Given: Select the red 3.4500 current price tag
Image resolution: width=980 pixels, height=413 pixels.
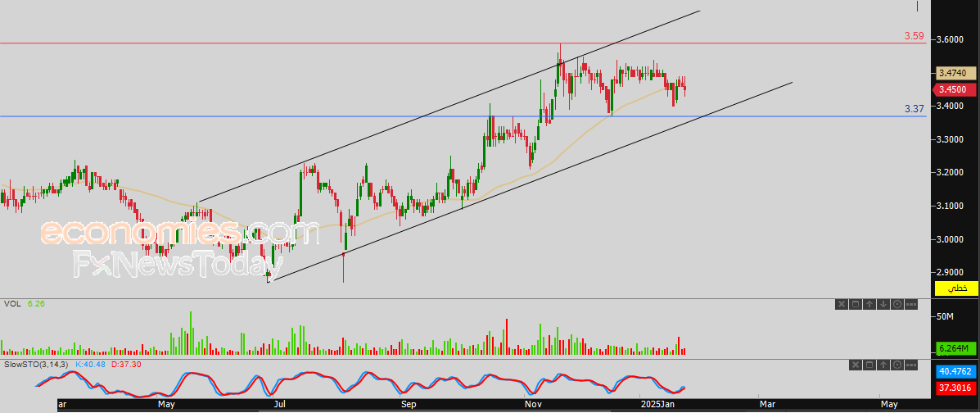Looking at the screenshot, I should click(x=956, y=89).
